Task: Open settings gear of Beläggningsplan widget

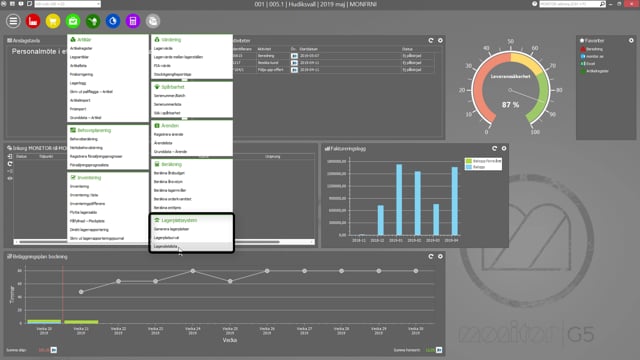Action: (440, 256)
